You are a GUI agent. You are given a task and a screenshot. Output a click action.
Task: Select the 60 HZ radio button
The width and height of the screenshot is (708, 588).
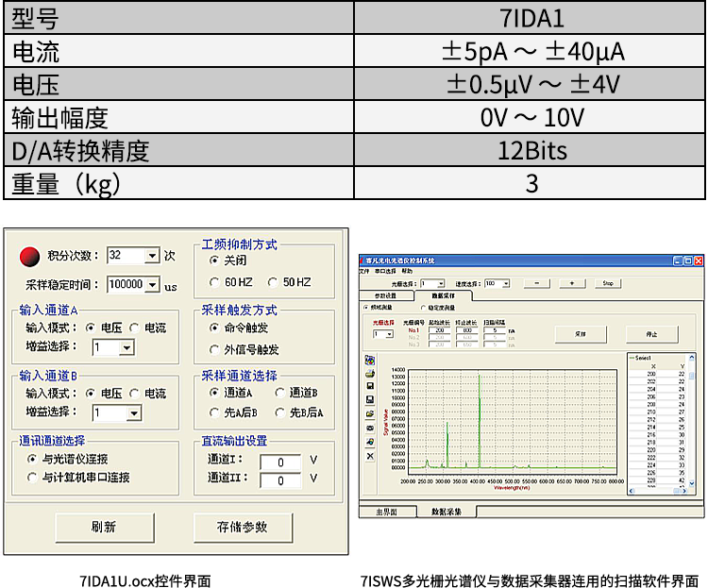tap(214, 282)
